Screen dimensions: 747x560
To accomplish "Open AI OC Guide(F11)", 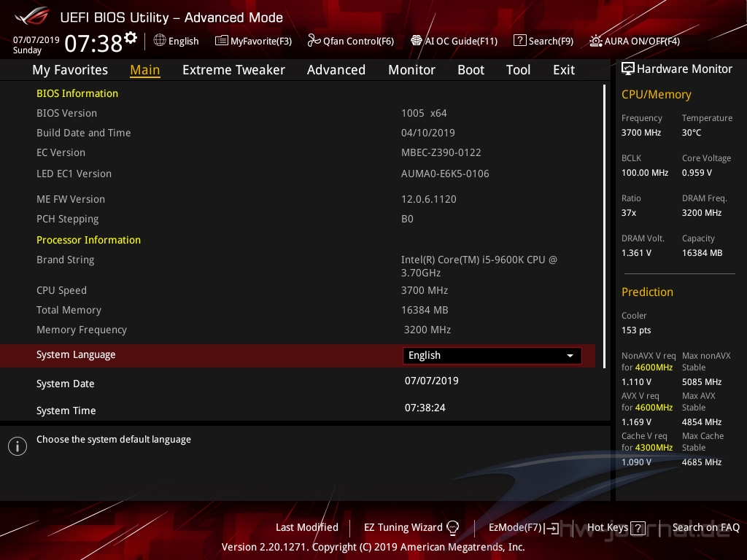I will click(x=454, y=41).
